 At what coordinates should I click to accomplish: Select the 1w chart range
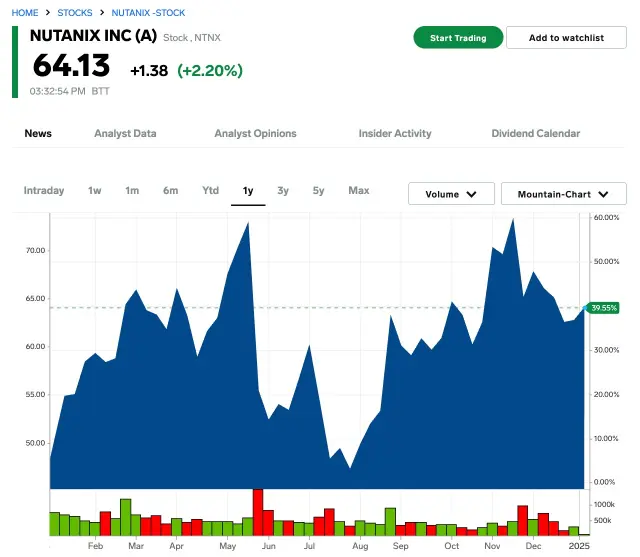[94, 191]
